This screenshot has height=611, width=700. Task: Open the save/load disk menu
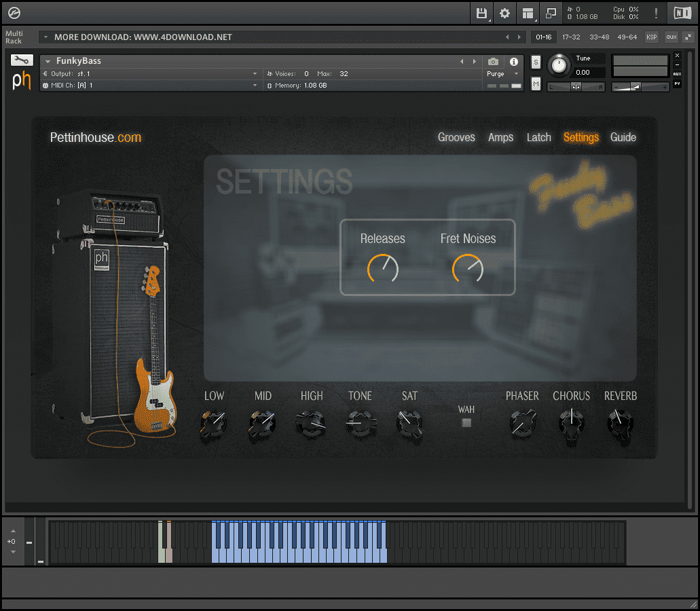481,14
